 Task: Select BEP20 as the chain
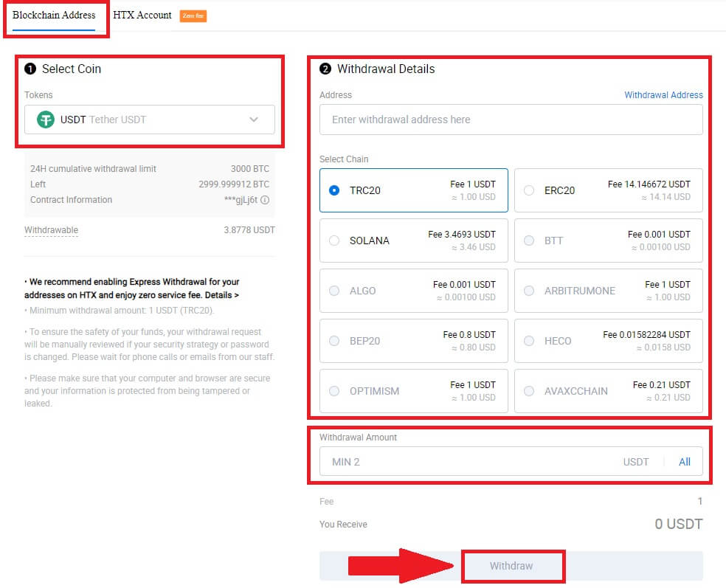point(334,340)
